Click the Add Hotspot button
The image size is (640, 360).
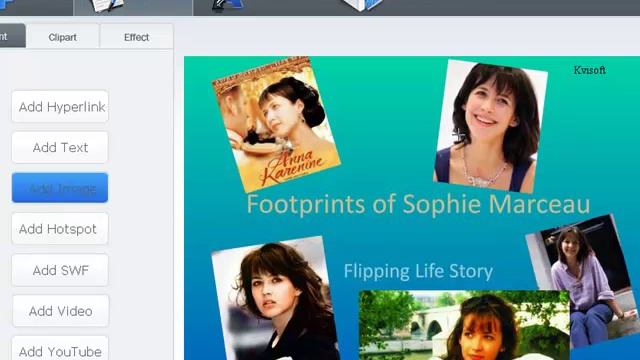click(x=60, y=229)
